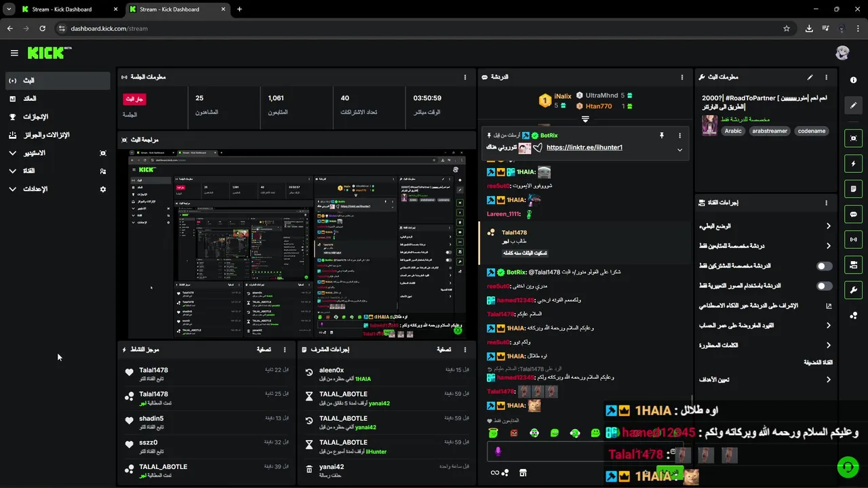The height and width of the screenshot is (488, 868).
Task: Toggle subscribers-only chat switch
Action: pyautogui.click(x=824, y=266)
